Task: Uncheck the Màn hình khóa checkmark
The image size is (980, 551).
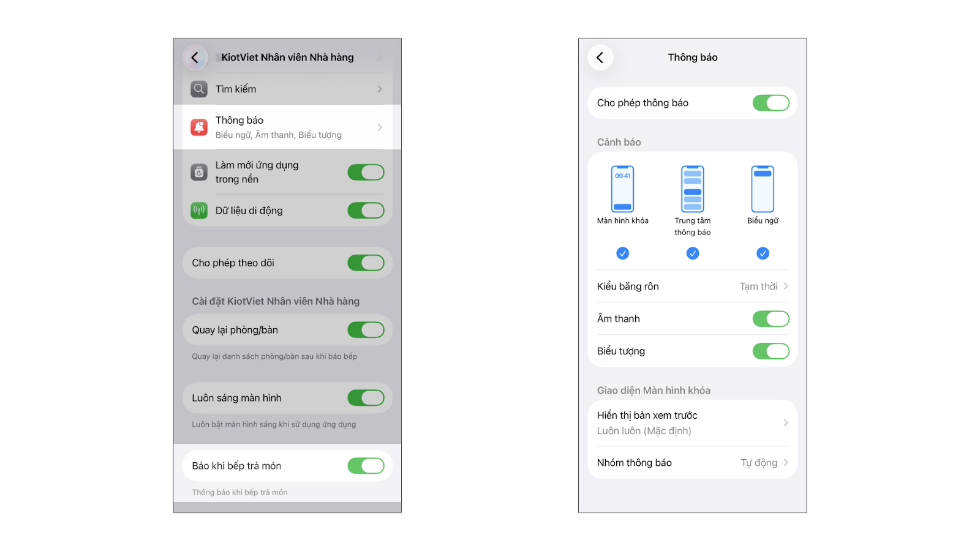Action: tap(623, 253)
